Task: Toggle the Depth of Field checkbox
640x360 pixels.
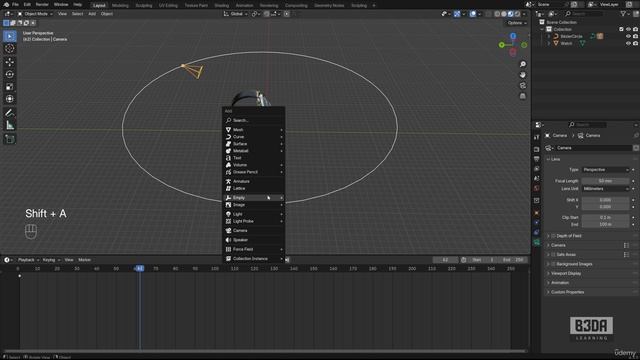Action: 553,236
